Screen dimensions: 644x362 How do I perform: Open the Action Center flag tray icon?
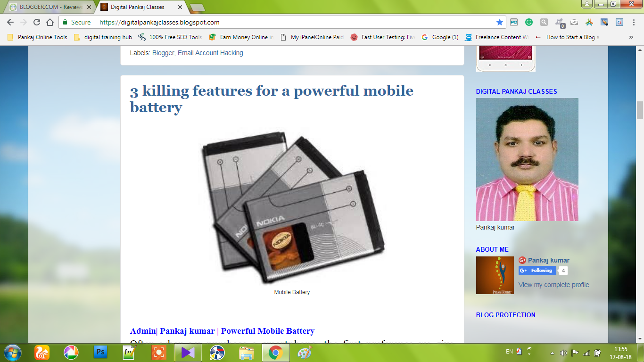tap(575, 353)
